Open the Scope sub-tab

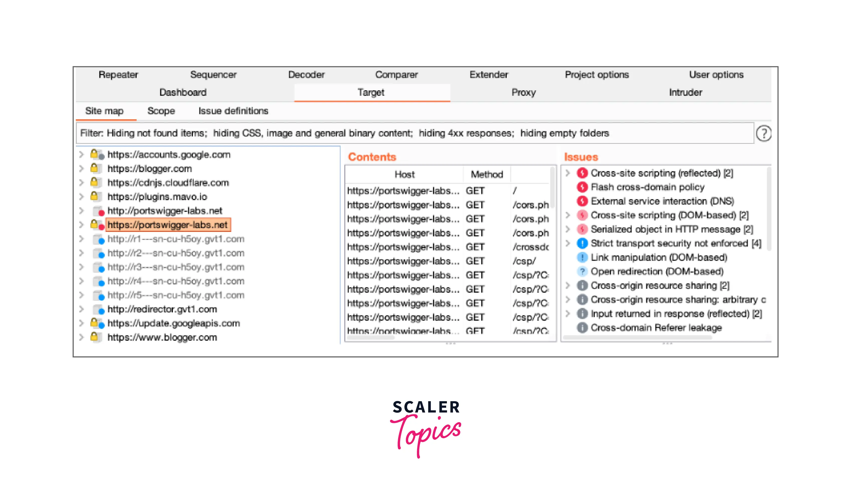coord(161,111)
